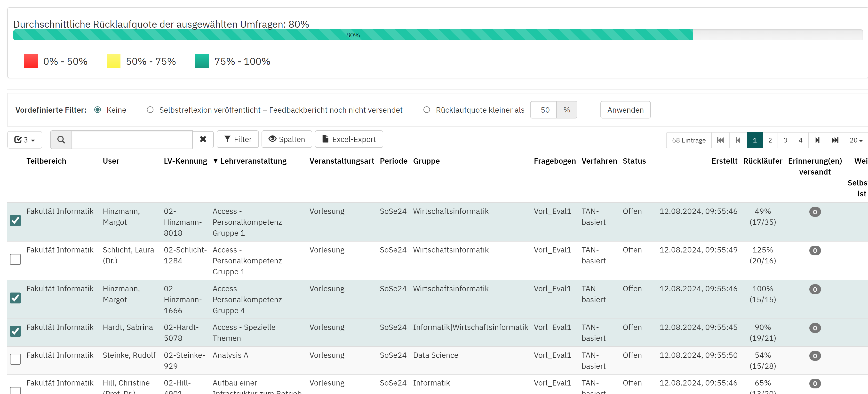The width and height of the screenshot is (868, 394).
Task: Check the Schlicht, Laura row checkbox
Action: [x=16, y=260]
